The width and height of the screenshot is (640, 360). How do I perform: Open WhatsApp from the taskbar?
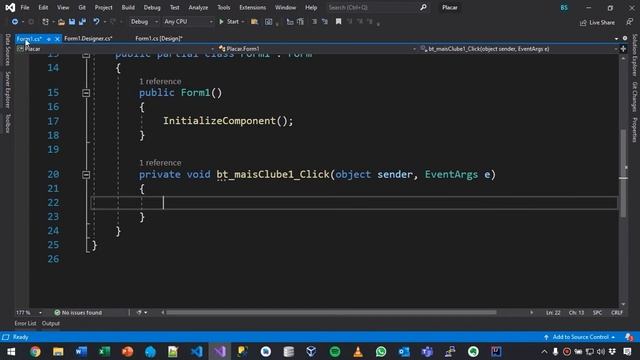click(x=381, y=351)
